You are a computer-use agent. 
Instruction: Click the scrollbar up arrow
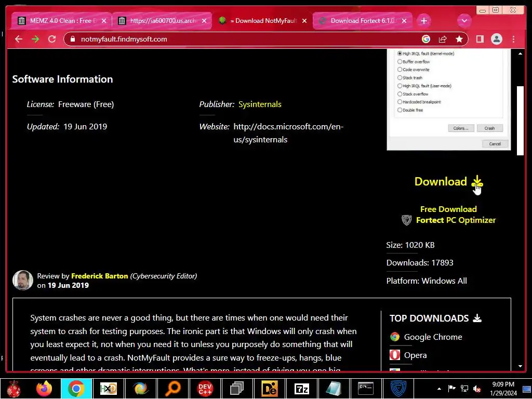click(x=520, y=54)
